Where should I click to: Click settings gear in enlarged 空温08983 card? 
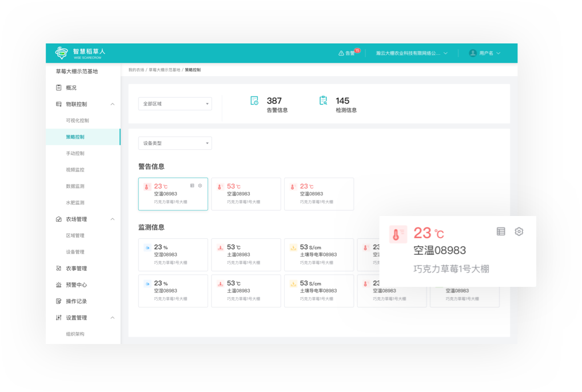[x=519, y=231]
